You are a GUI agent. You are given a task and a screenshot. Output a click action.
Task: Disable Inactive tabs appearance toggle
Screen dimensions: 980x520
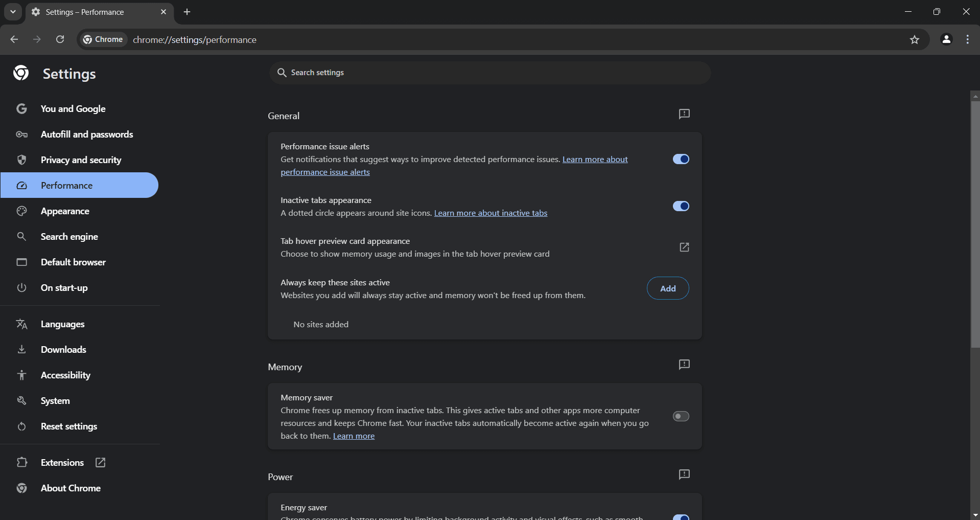pos(681,206)
